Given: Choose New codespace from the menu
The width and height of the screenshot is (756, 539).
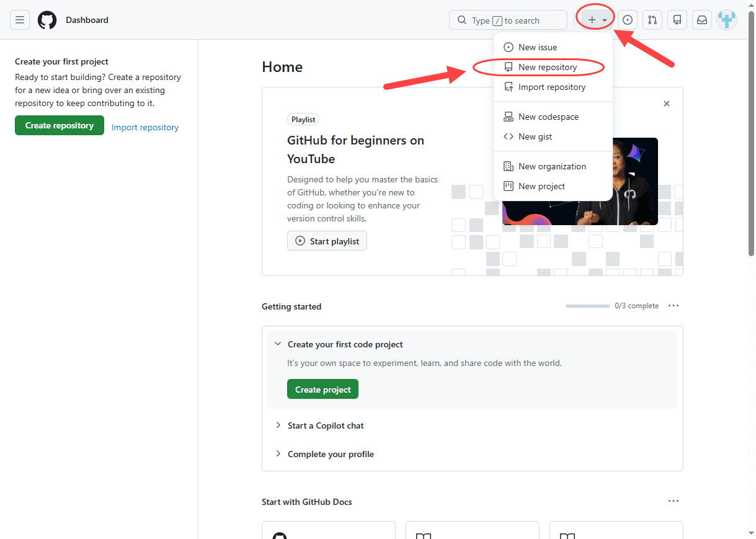Looking at the screenshot, I should [553, 117].
